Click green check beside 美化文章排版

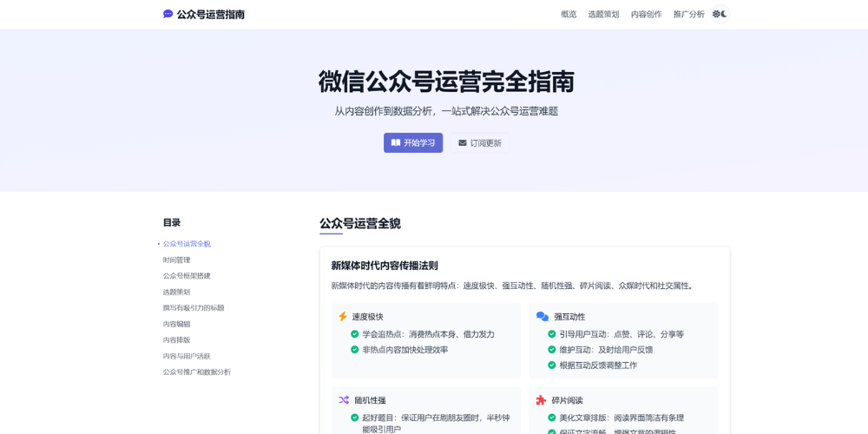tap(552, 418)
